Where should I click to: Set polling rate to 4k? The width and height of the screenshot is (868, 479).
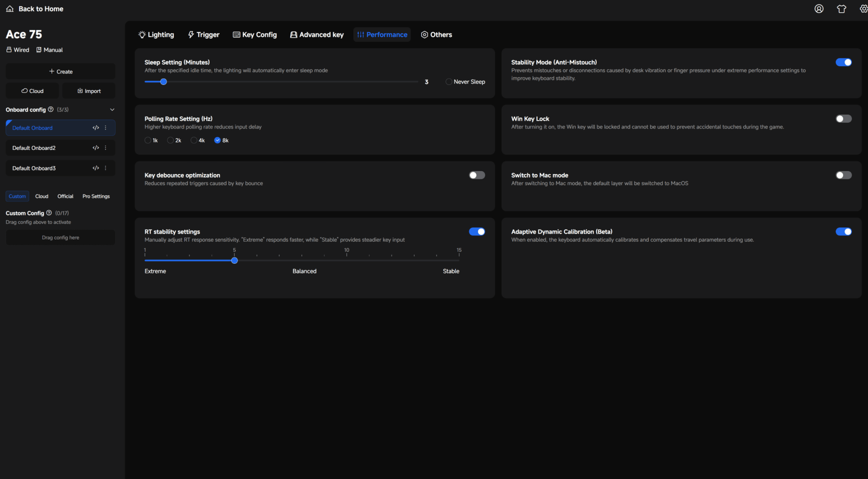194,140
